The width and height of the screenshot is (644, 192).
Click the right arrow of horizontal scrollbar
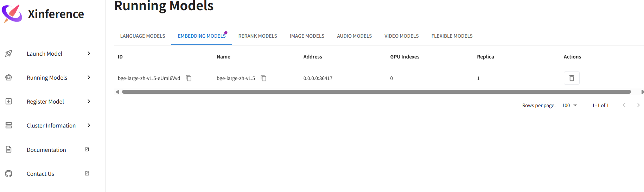point(642,92)
